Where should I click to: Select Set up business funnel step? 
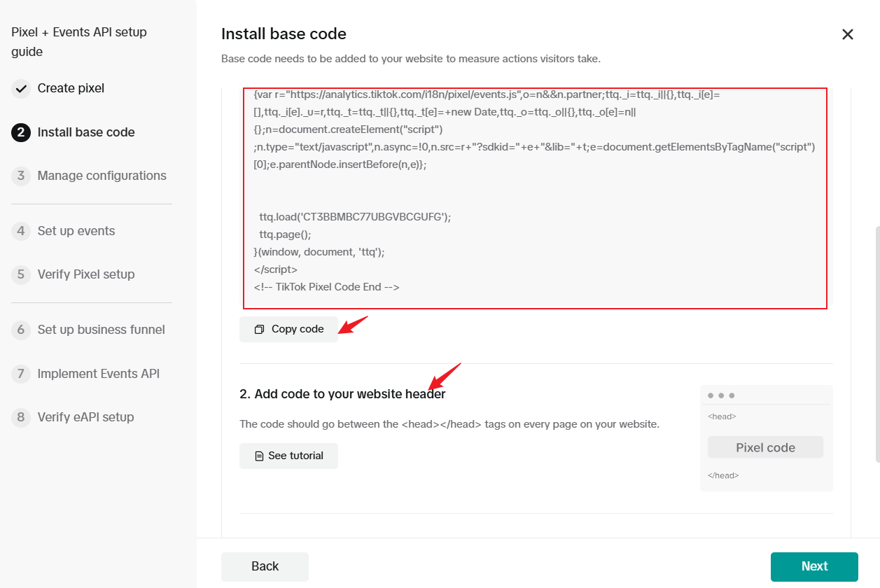[x=102, y=330]
